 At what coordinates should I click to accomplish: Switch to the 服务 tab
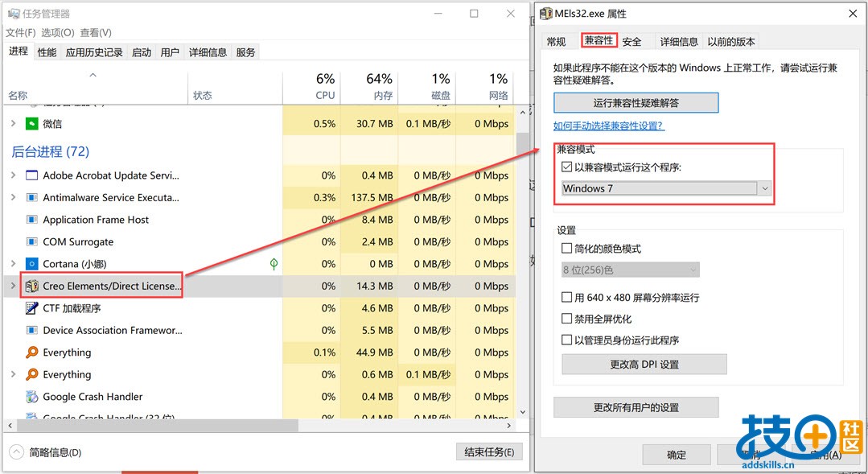point(246,52)
